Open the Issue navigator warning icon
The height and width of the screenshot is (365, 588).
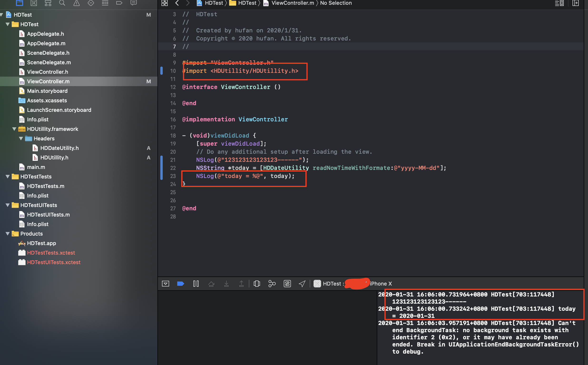click(77, 3)
